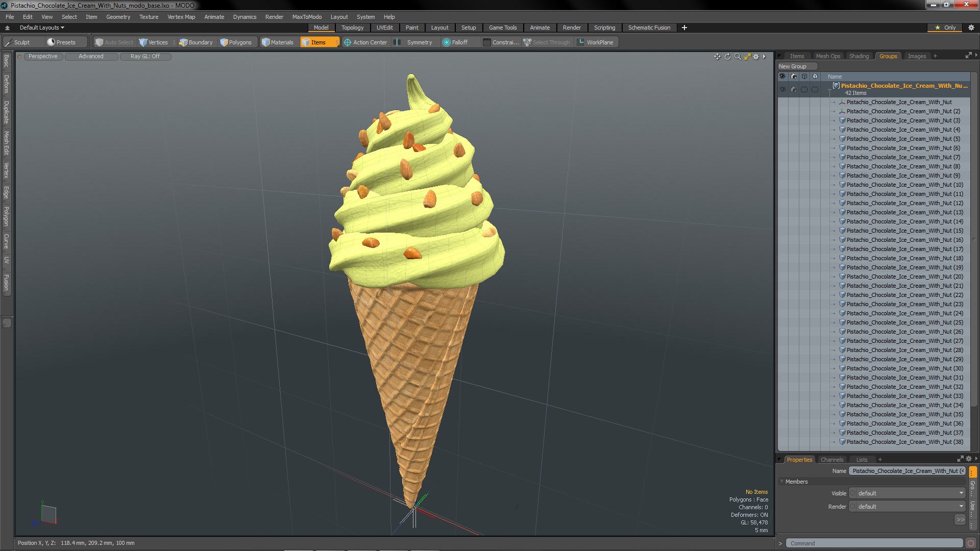Screen dimensions: 980x551
Task: Click locator icon of Pistachio_Chocolate_Ice_Cream_With_Nut (2)
Action: click(842, 111)
